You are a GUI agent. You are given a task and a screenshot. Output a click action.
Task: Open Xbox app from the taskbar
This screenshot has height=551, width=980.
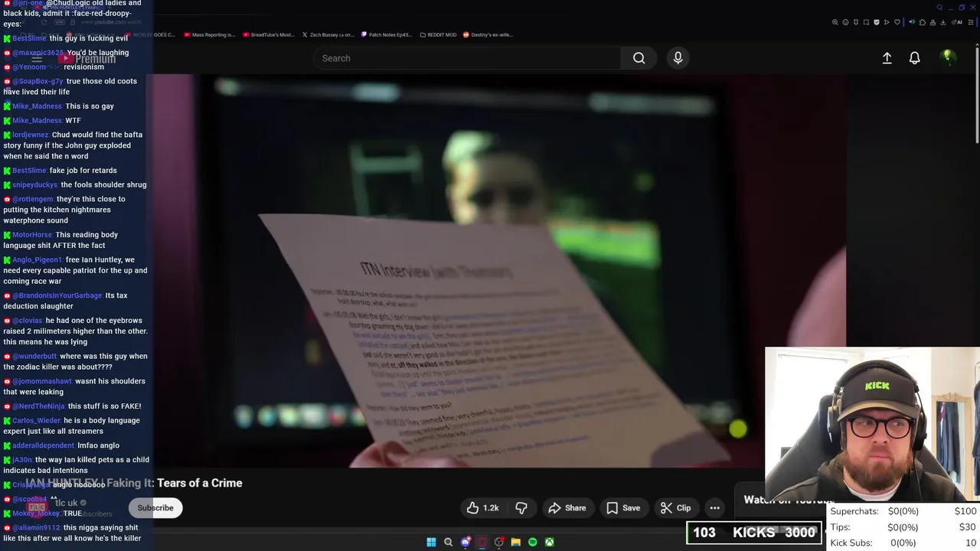(550, 542)
